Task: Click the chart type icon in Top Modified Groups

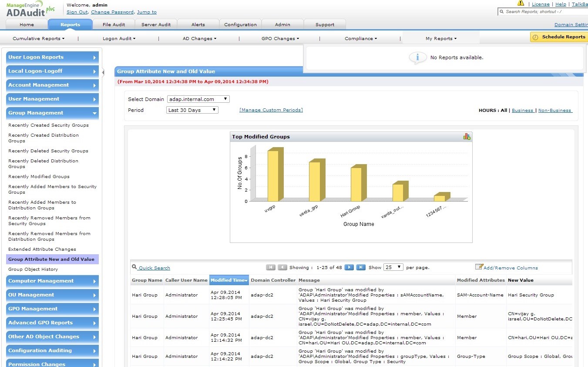Action: click(467, 137)
